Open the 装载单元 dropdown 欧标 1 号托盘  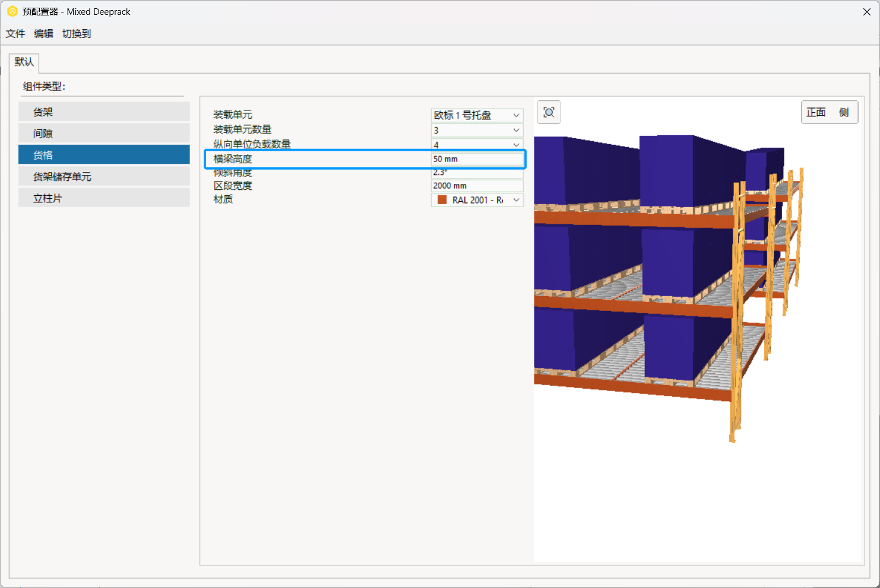[477, 115]
